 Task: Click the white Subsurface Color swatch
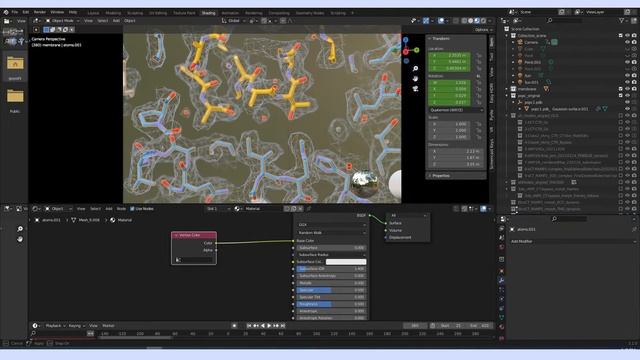[x=346, y=262]
